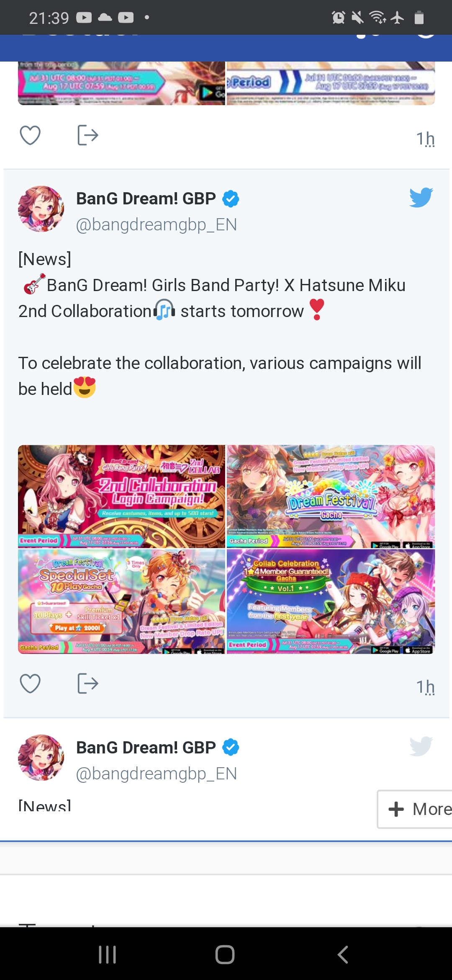View Collab Celebration Gacha image
The width and height of the screenshot is (452, 980).
331,602
